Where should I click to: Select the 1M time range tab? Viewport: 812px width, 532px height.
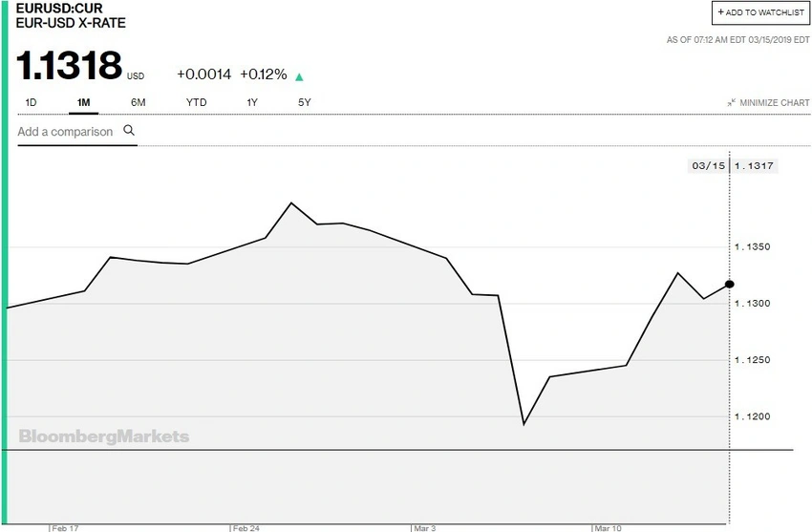pyautogui.click(x=84, y=102)
